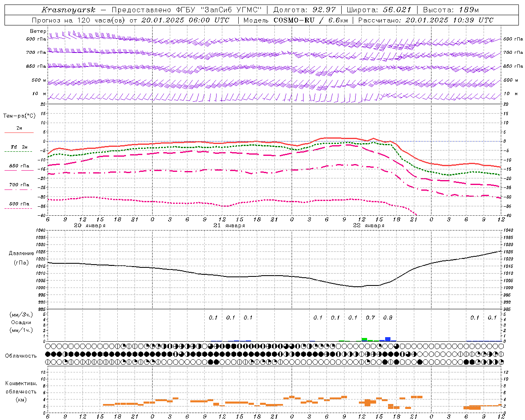Click the 'Прогноз на 120 часа(ов)' forecast header
The height and width of the screenshot is (420, 525).
(79, 20)
